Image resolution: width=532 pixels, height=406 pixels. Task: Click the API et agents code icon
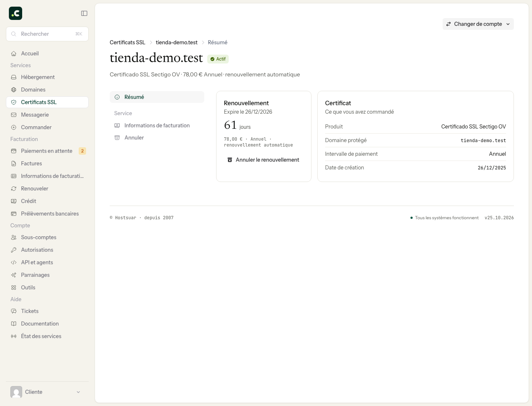click(x=14, y=262)
